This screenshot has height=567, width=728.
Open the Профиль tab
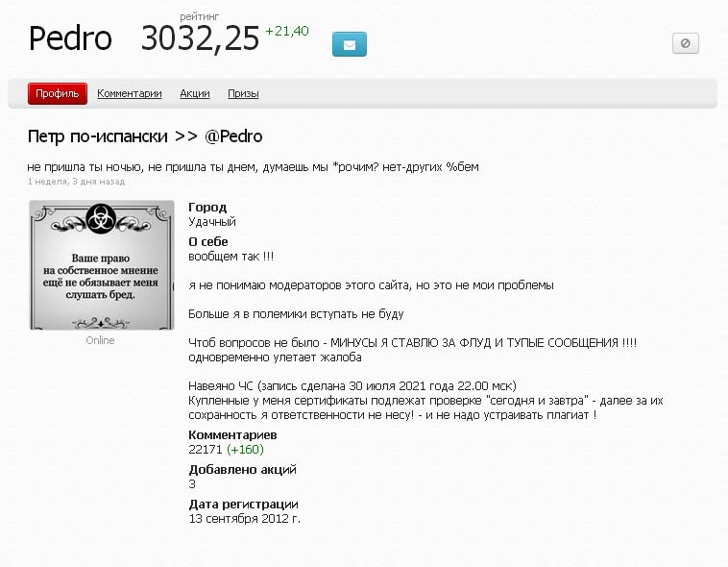tap(57, 93)
